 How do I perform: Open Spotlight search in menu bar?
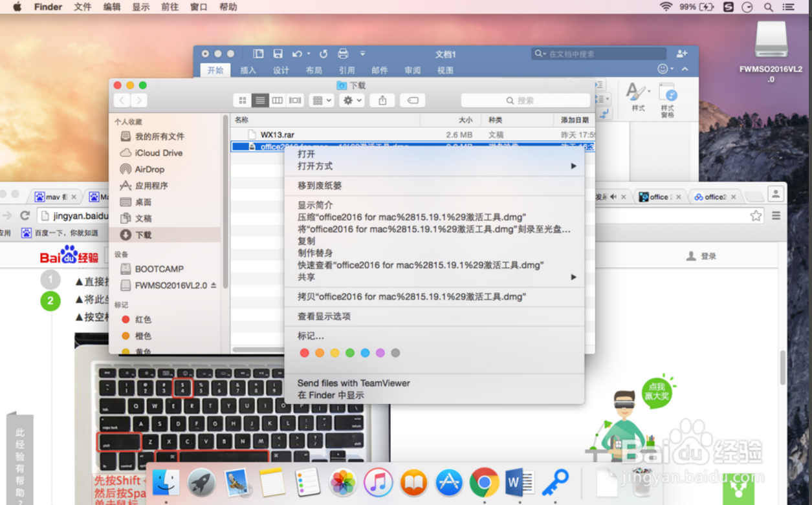click(769, 7)
